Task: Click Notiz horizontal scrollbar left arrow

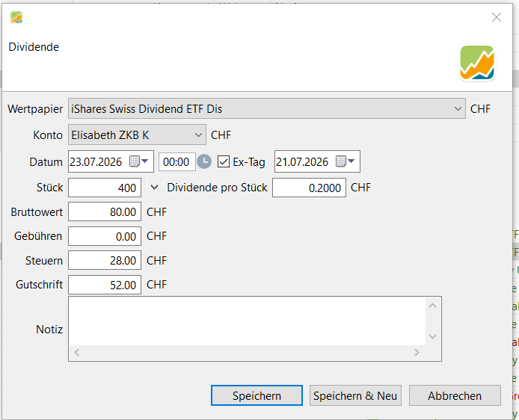Action: click(x=77, y=353)
